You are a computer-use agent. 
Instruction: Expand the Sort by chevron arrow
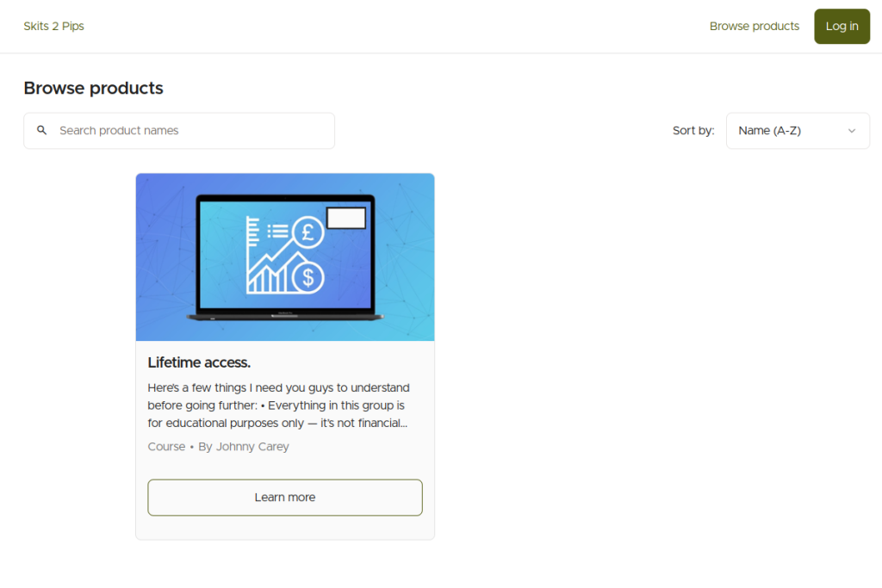pyautogui.click(x=852, y=131)
